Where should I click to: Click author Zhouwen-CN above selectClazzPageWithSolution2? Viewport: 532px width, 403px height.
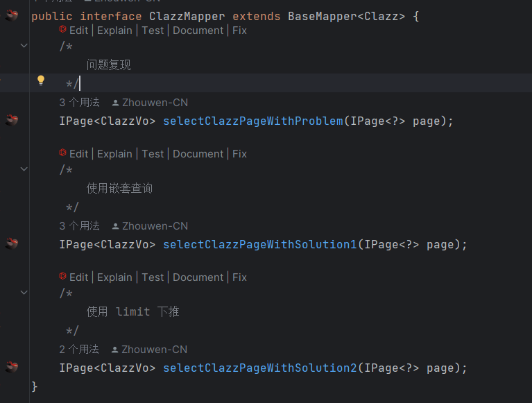[149, 350]
